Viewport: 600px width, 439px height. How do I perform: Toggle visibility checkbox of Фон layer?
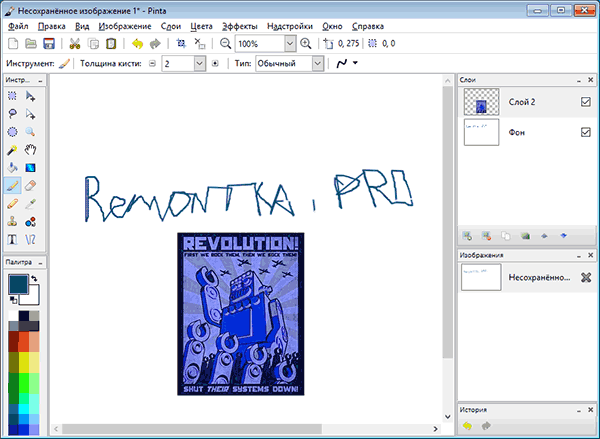585,132
